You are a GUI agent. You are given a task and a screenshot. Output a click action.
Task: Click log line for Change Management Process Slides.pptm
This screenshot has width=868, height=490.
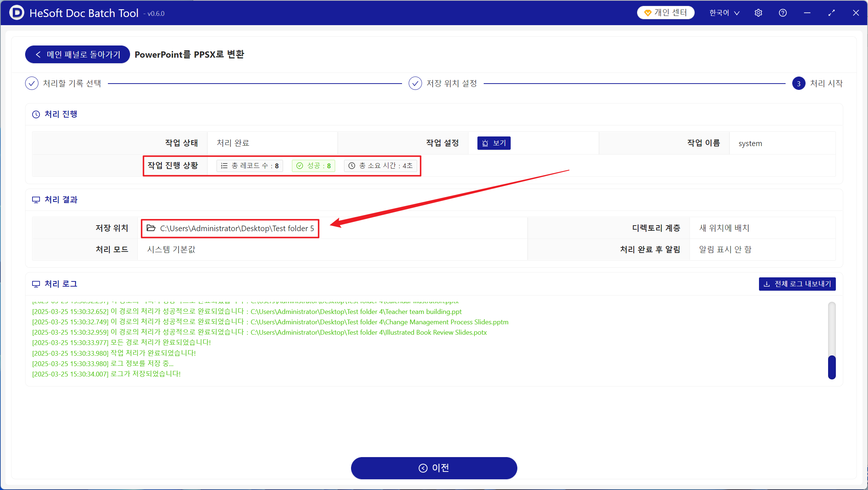(270, 322)
